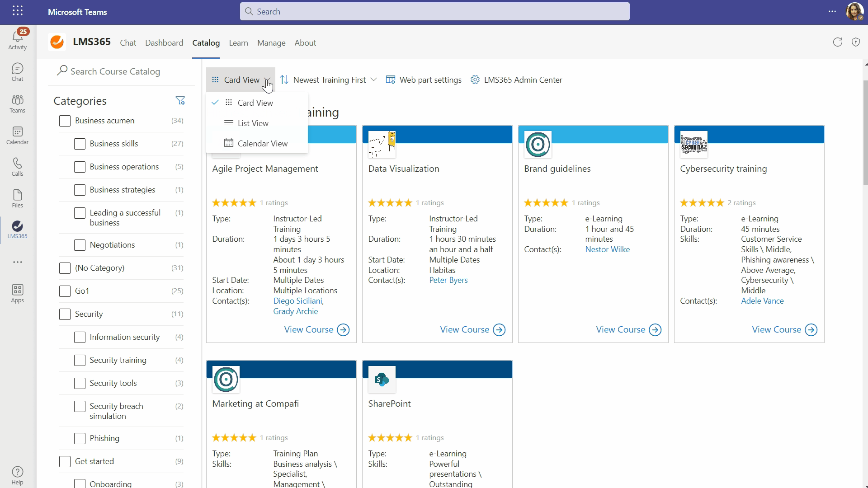Viewport: 868px width, 488px height.
Task: Check the Information security category
Action: (80, 337)
